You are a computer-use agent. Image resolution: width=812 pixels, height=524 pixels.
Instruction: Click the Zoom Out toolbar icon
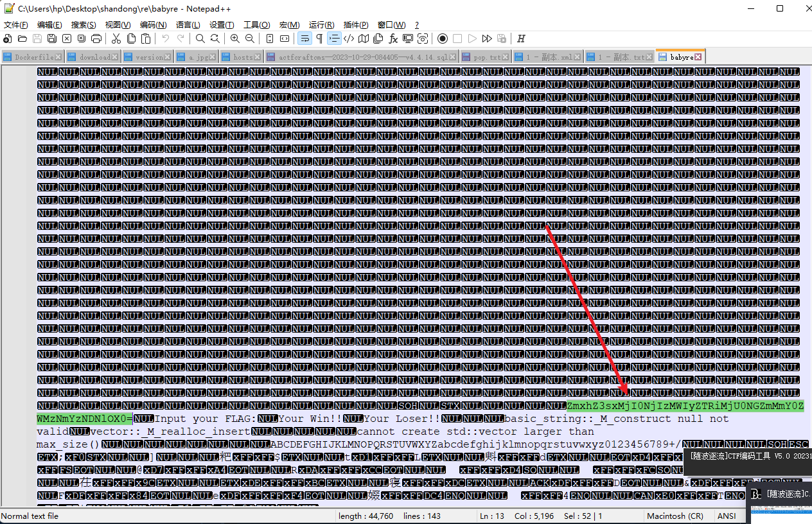point(250,39)
